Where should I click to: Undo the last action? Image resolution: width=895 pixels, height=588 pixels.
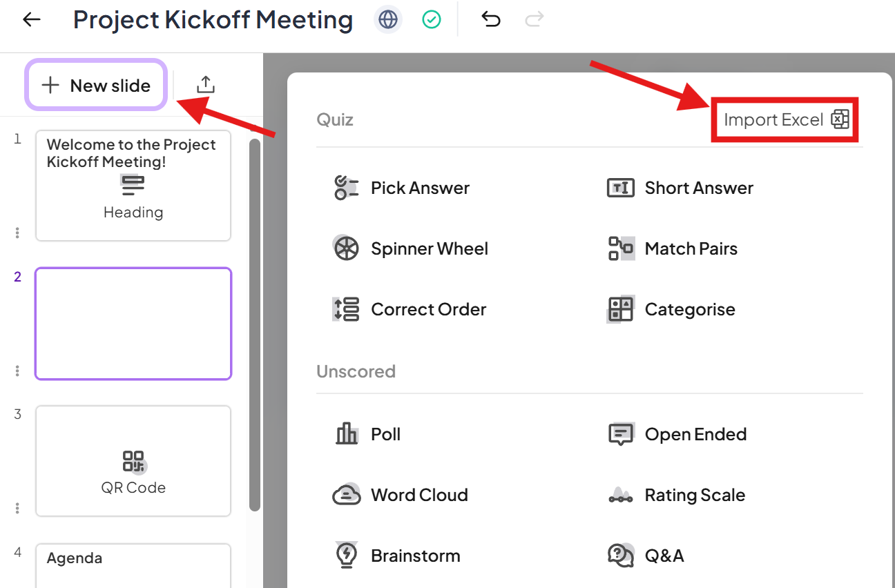pyautogui.click(x=490, y=20)
